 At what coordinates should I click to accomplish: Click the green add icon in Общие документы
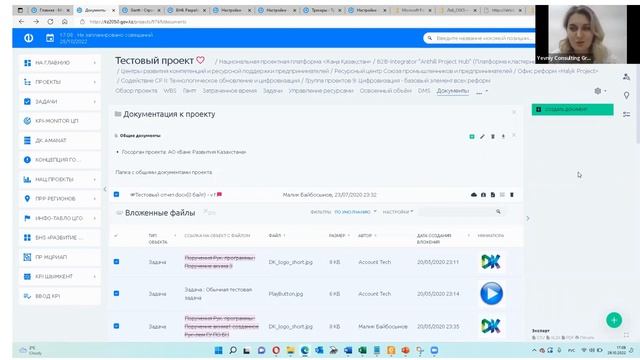pyautogui.click(x=472, y=136)
